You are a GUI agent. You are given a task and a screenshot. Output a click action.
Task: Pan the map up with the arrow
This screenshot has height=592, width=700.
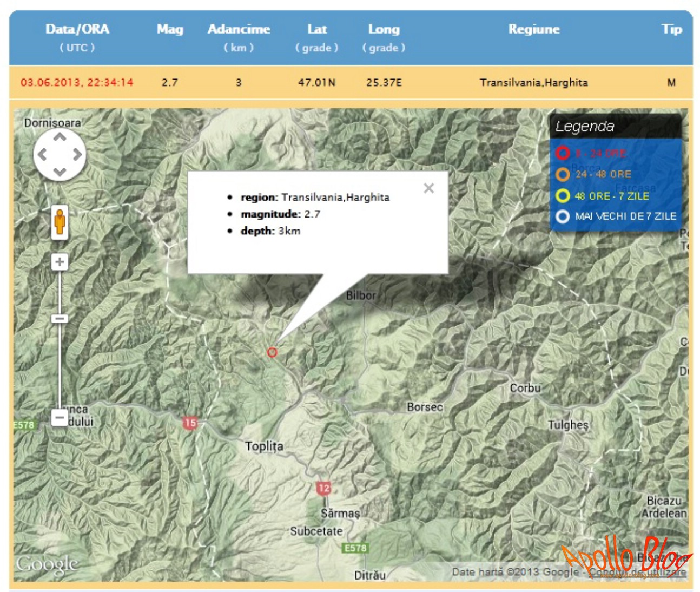60,137
